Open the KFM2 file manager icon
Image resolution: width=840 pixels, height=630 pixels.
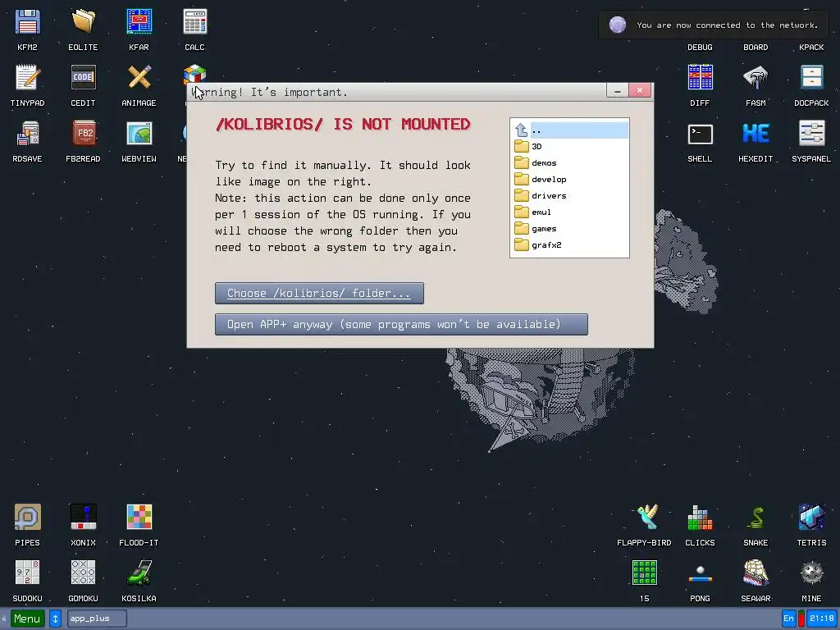coord(27,22)
